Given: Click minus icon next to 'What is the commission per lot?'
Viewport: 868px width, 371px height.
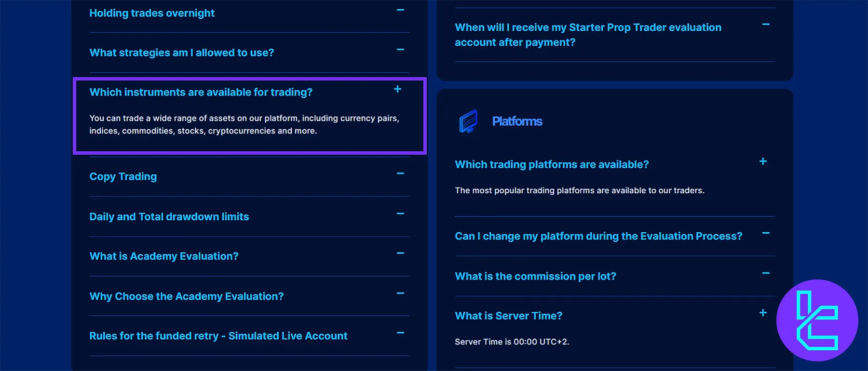Looking at the screenshot, I should pos(766,273).
